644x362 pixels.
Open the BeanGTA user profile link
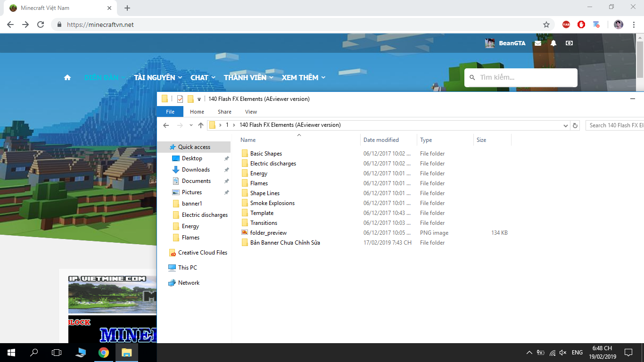(512, 43)
